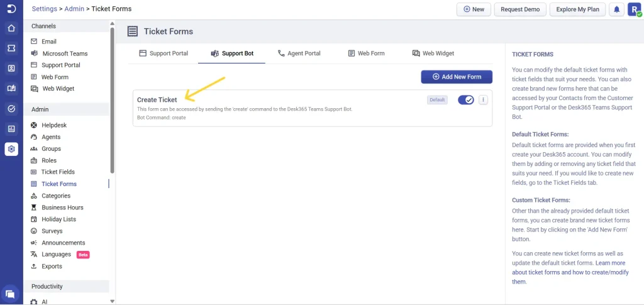Open Create Ticket three-dot options menu
This screenshot has width=644, height=305.
point(483,100)
